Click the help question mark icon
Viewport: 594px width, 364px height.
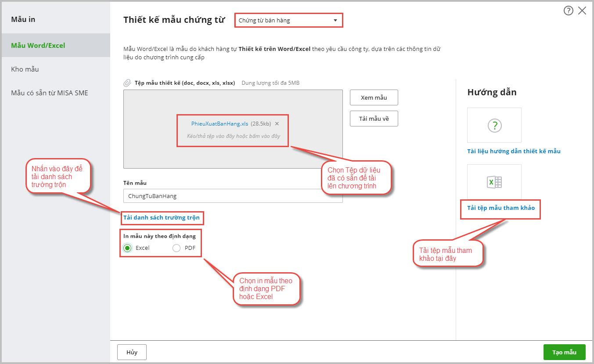568,11
